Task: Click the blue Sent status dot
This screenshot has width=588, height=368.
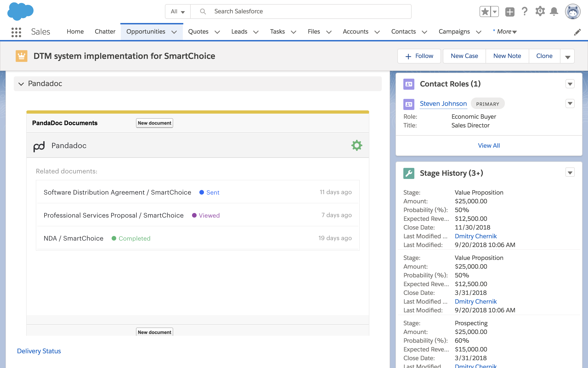Action: 201,192
